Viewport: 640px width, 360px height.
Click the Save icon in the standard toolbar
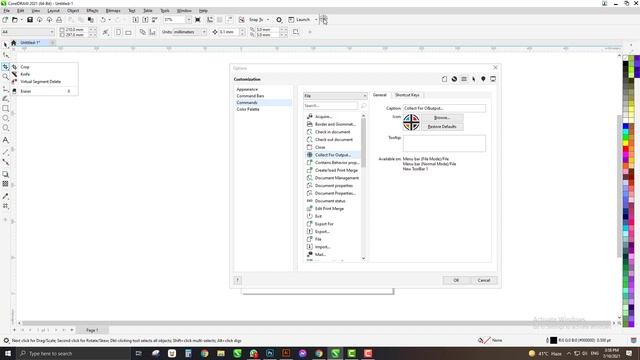tap(30, 20)
